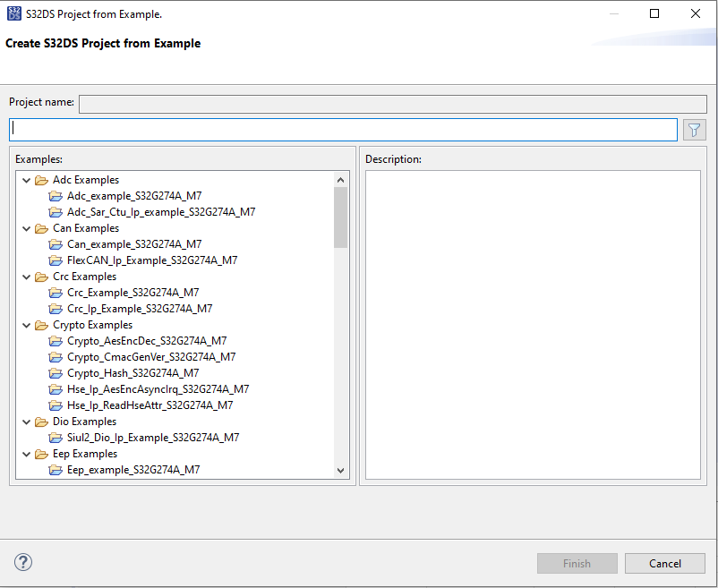Viewport: 718px width, 588px height.
Task: Select the Crc Examples category label
Action: [x=84, y=277]
